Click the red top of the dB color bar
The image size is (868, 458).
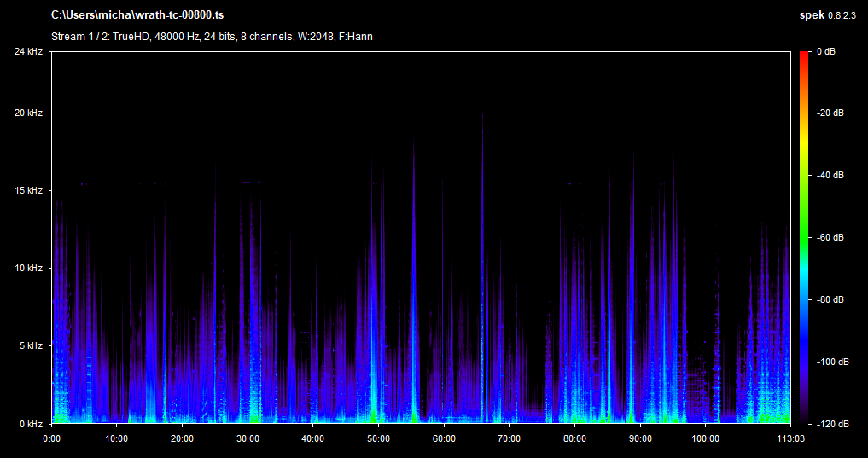(x=805, y=56)
